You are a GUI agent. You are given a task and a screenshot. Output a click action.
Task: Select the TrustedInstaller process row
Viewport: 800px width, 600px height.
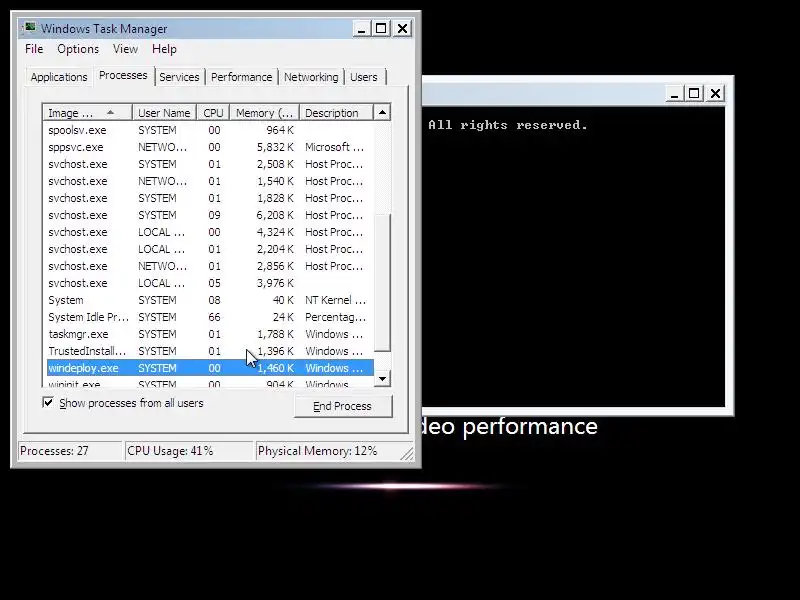click(x=210, y=351)
